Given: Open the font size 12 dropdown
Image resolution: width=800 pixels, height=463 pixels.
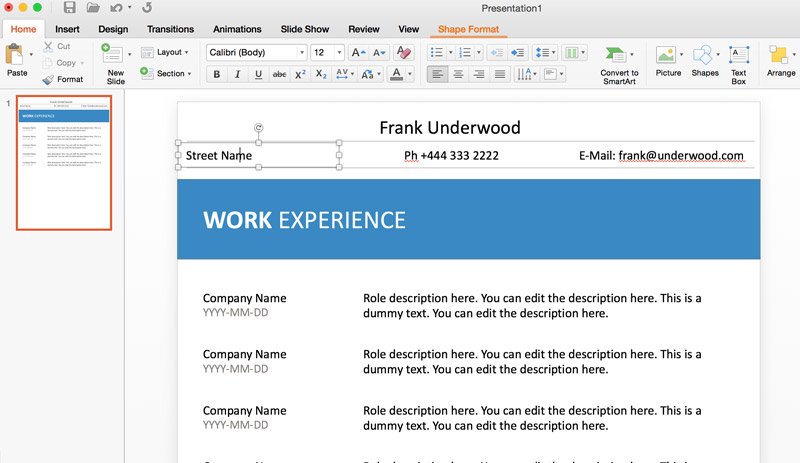Looking at the screenshot, I should [327, 52].
